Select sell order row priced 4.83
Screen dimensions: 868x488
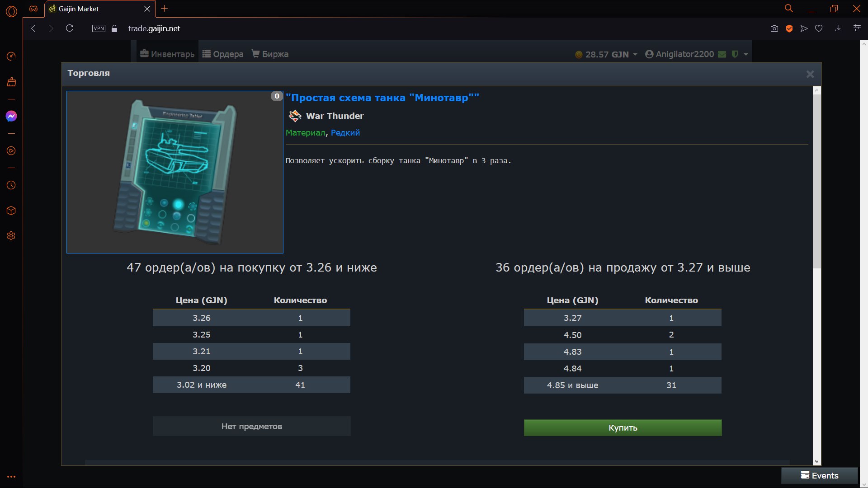tap(623, 352)
